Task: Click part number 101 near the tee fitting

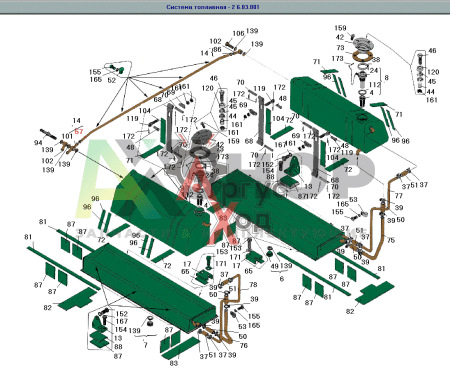Action: point(67,136)
